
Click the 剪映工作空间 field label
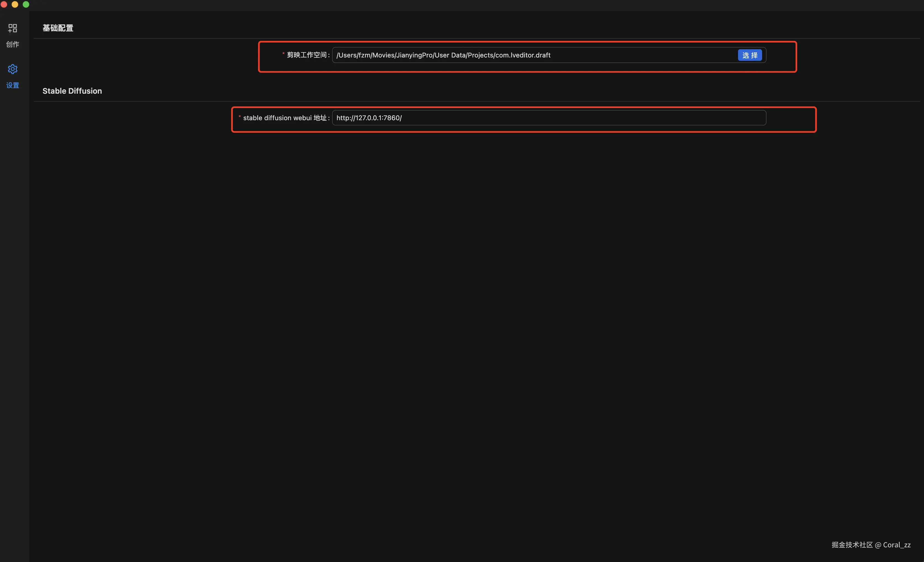(x=306, y=55)
